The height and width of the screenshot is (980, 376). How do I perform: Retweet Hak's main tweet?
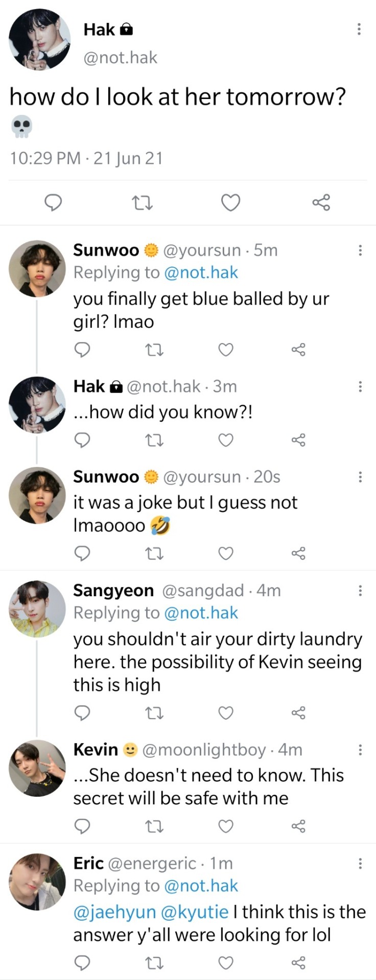[142, 203]
